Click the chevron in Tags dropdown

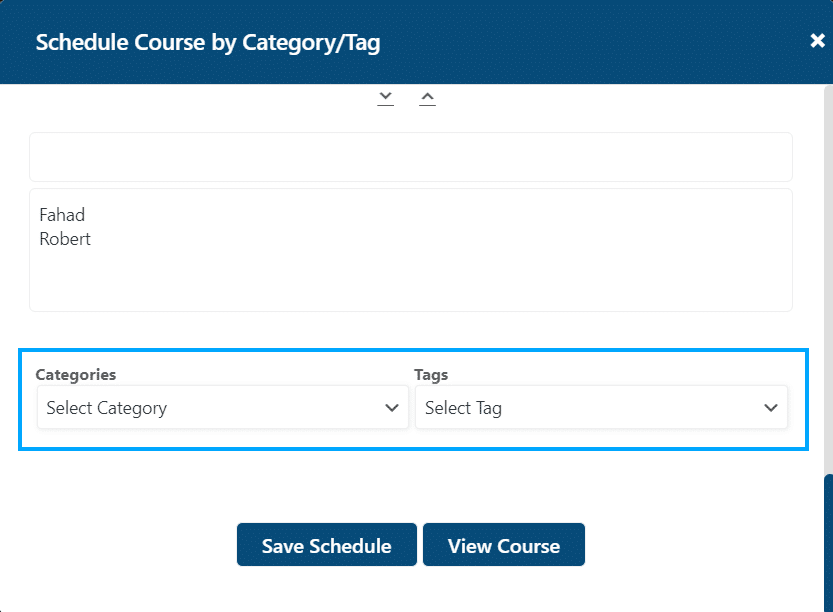tap(771, 408)
